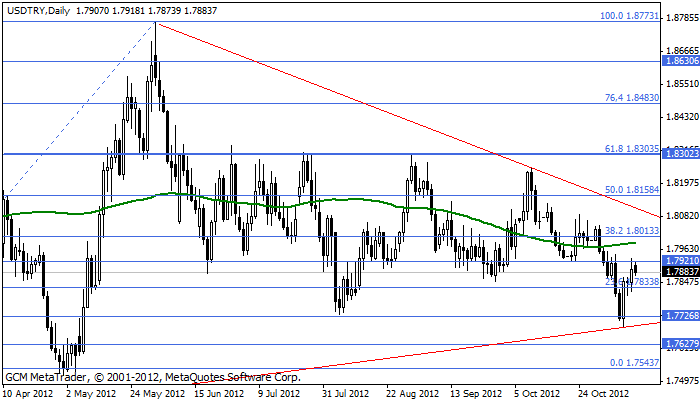
Task: Click the 5 Oct 2012 date label
Action: (537, 394)
